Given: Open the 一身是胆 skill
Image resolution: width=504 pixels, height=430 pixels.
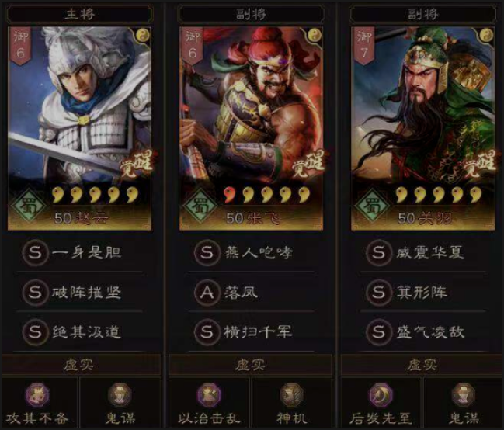Looking at the screenshot, I should pyautogui.click(x=79, y=252).
